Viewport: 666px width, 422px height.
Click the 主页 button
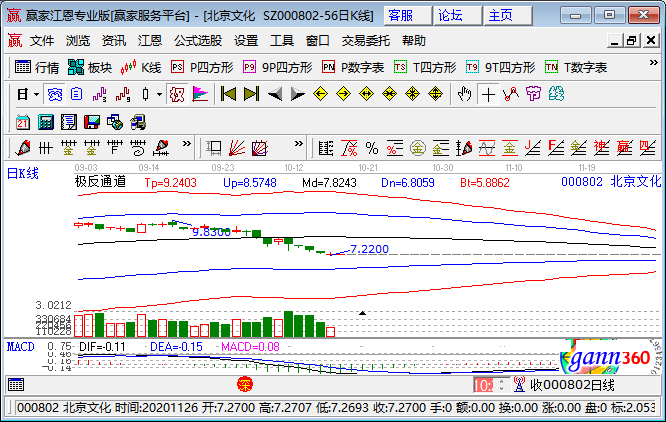pyautogui.click(x=508, y=16)
